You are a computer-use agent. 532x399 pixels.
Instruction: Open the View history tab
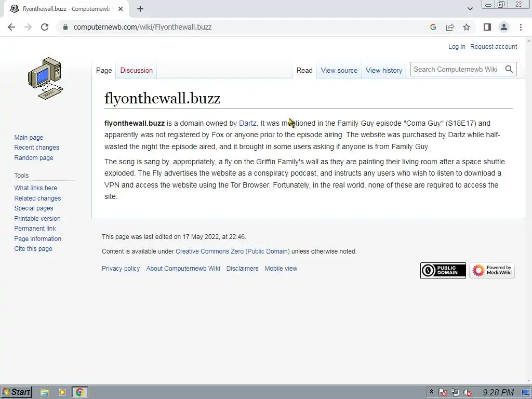point(384,70)
